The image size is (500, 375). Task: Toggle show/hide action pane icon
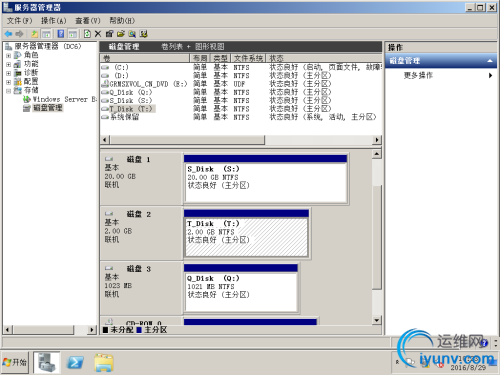(x=73, y=34)
